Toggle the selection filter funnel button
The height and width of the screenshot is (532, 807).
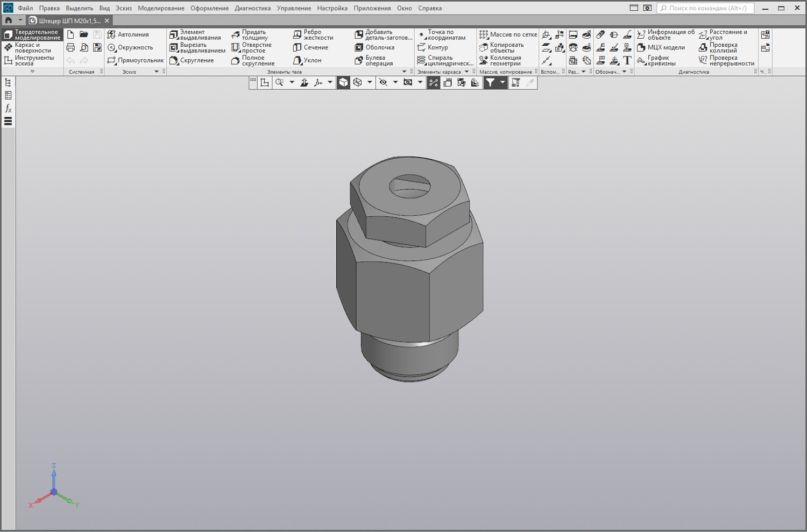tap(490, 82)
